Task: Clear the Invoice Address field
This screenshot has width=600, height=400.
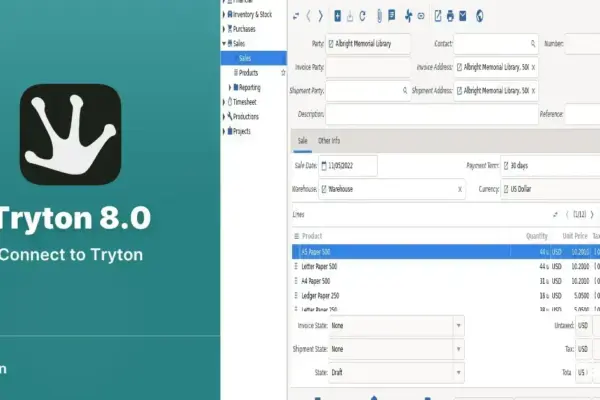Action: click(533, 67)
